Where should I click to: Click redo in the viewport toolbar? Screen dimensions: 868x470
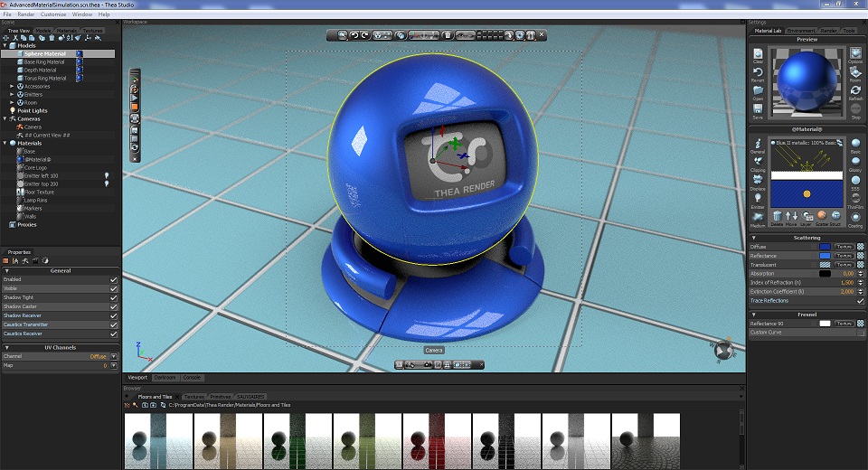(x=364, y=35)
